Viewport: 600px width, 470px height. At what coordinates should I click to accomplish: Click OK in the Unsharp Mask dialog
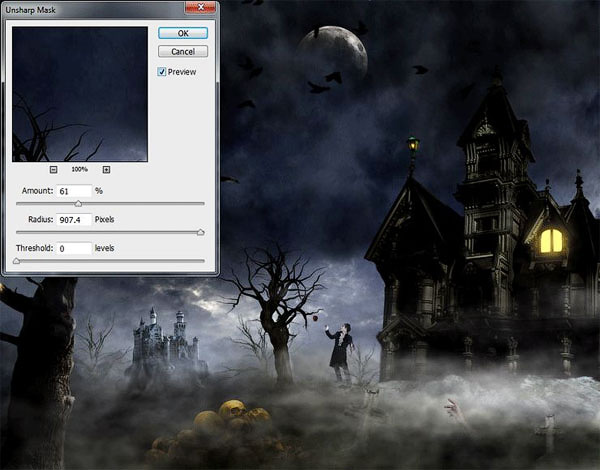pos(183,33)
